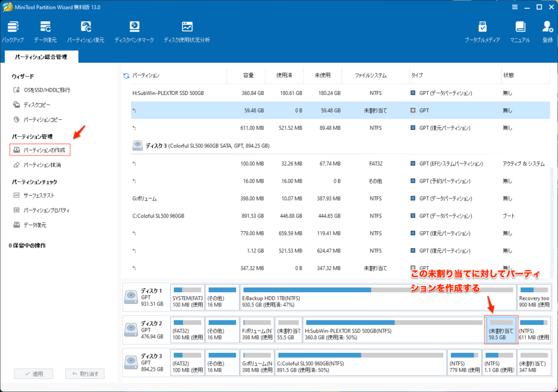Open ディスク使用状況分析 analyzer
Screen dimensions: 558x392
click(x=187, y=32)
